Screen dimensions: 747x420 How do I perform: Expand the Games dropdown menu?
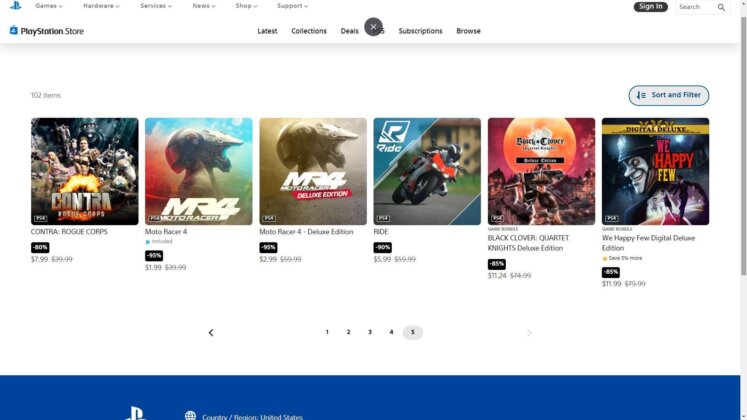click(49, 6)
